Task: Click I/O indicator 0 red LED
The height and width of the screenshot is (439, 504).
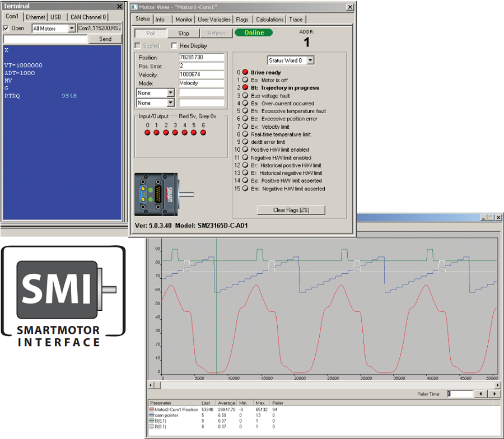Action: 147,132
